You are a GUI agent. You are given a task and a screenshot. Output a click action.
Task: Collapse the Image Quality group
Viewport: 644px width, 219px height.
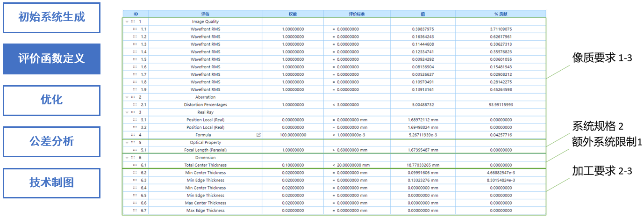127,22
